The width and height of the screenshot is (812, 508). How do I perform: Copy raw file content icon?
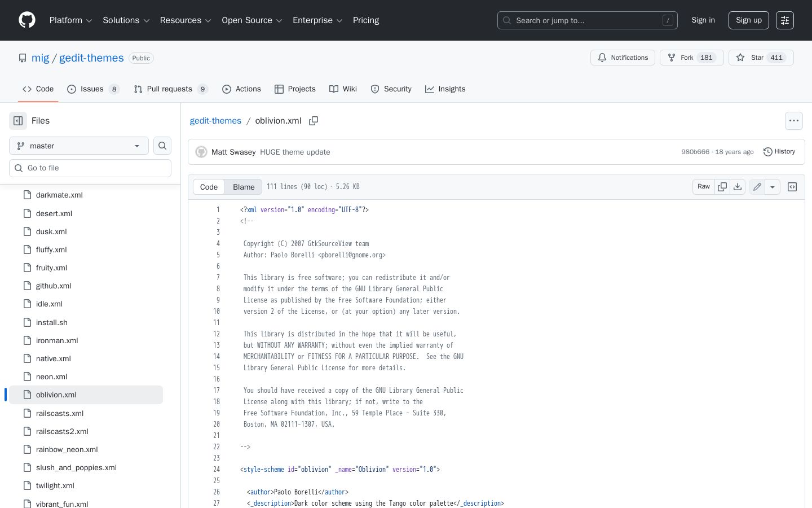pyautogui.click(x=722, y=187)
